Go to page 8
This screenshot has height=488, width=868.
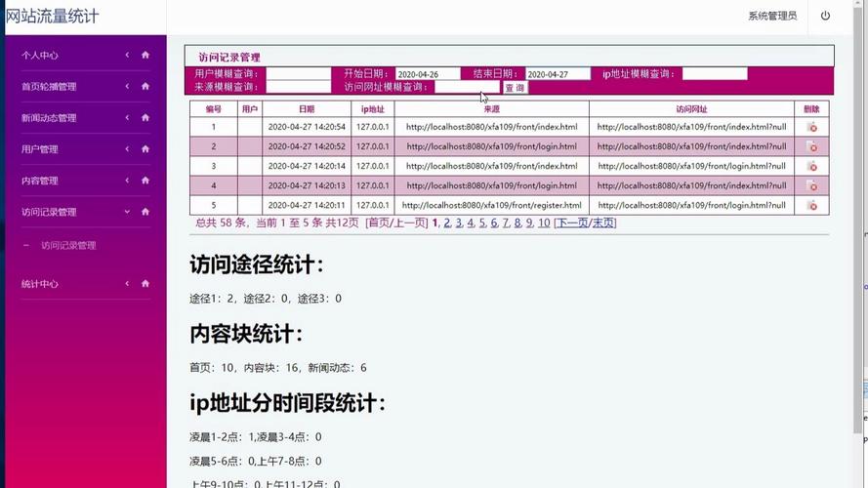coord(517,223)
